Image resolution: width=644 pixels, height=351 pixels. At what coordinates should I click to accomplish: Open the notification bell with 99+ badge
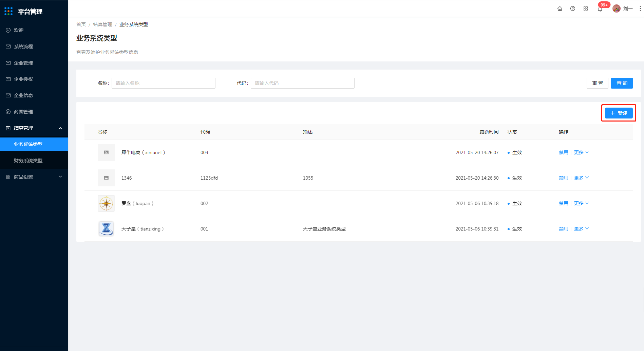600,9
